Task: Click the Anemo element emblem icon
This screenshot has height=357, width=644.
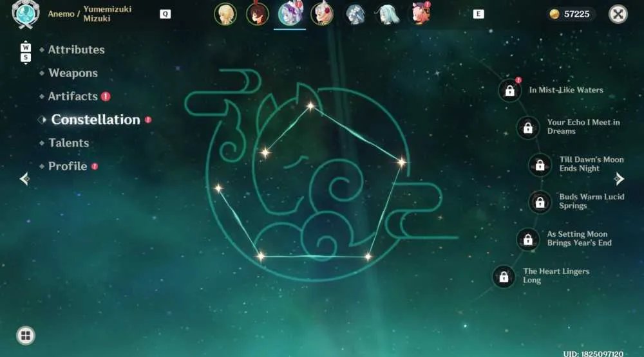Action: (x=26, y=14)
